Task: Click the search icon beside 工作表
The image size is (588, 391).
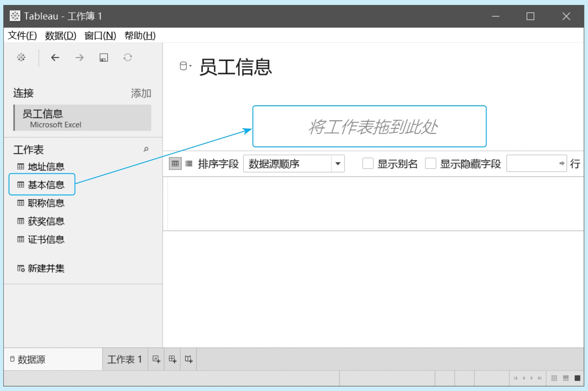Action: [x=146, y=150]
